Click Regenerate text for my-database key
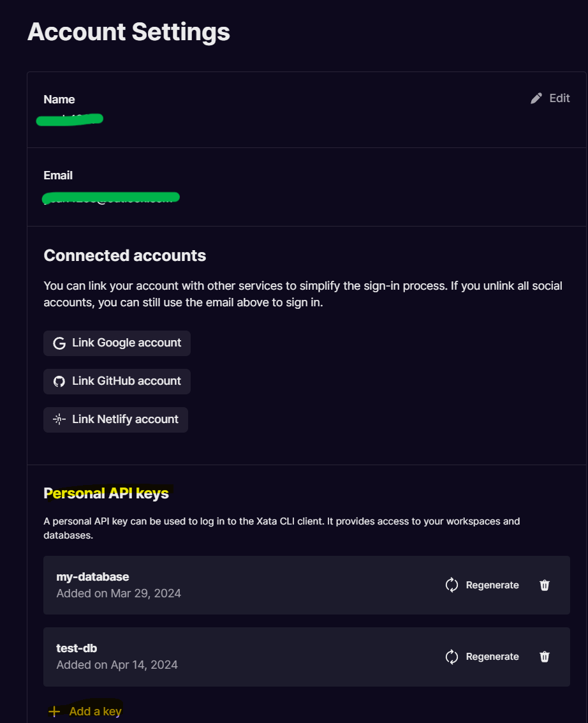Screen dimensions: 588x723 492,585
